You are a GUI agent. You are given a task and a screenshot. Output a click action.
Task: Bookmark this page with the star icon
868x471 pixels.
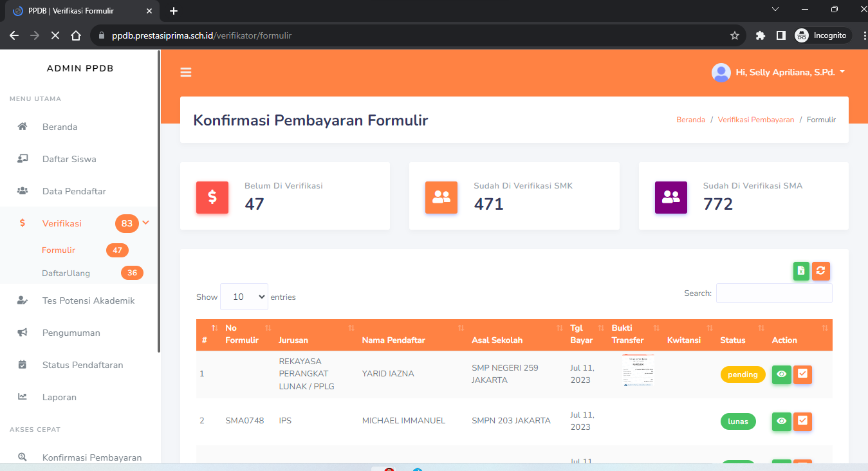735,35
